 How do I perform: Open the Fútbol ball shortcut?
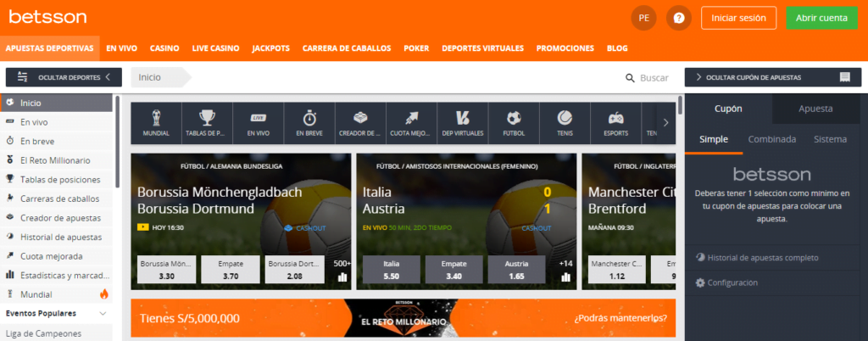click(x=514, y=123)
